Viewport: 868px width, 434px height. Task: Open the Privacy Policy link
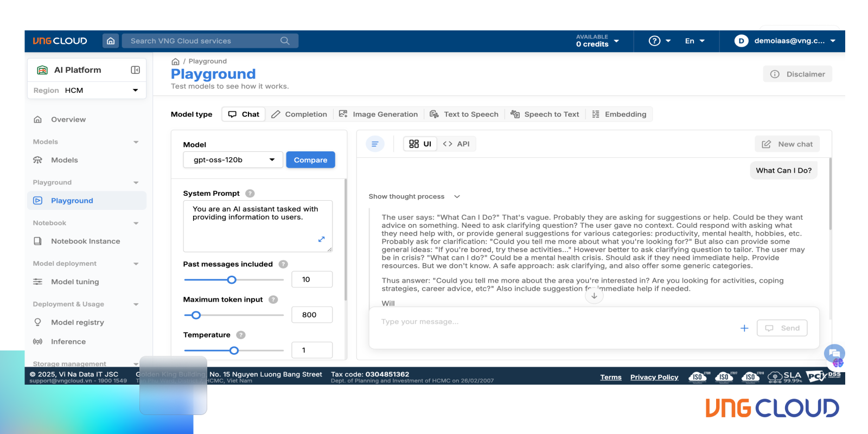[654, 377]
